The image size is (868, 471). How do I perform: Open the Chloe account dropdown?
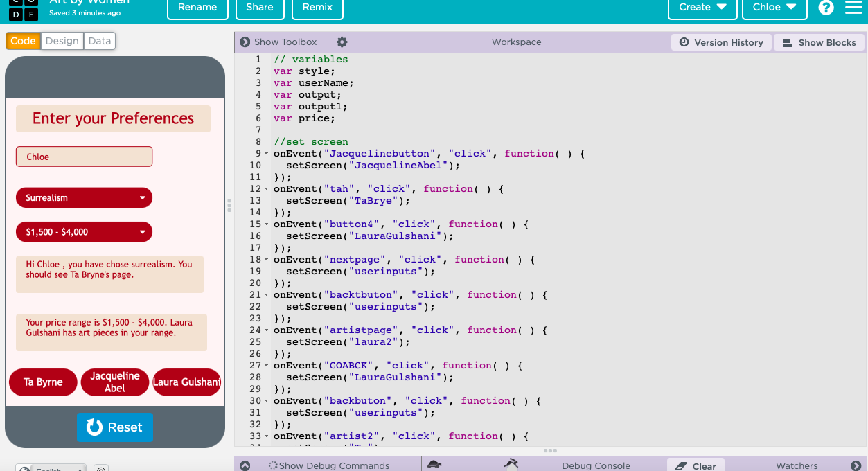pos(774,8)
